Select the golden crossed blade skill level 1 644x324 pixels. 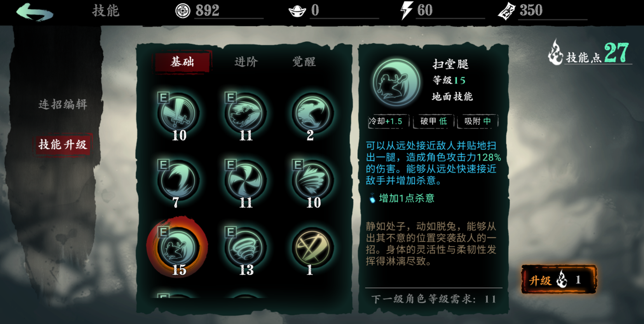click(313, 247)
